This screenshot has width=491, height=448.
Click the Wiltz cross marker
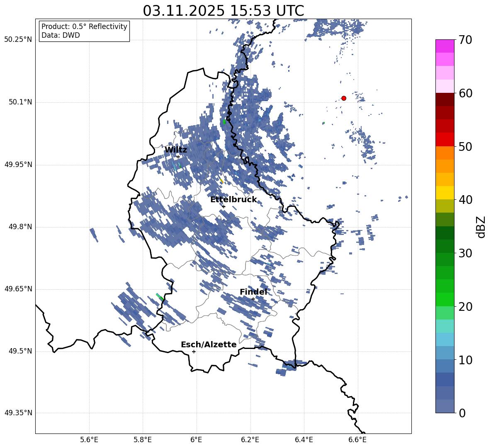[178, 157]
